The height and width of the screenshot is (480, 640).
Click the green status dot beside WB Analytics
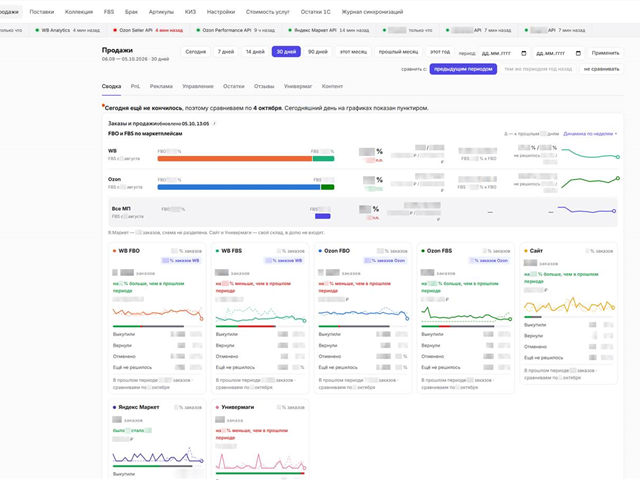pyautogui.click(x=37, y=30)
